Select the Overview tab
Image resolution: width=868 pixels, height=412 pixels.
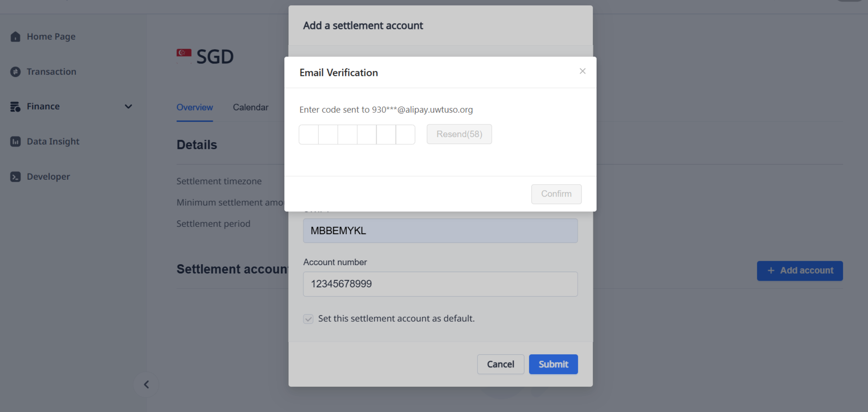coord(194,107)
